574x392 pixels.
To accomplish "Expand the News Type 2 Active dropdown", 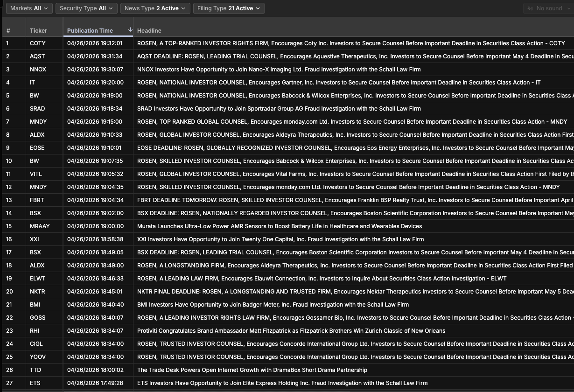I will (155, 8).
